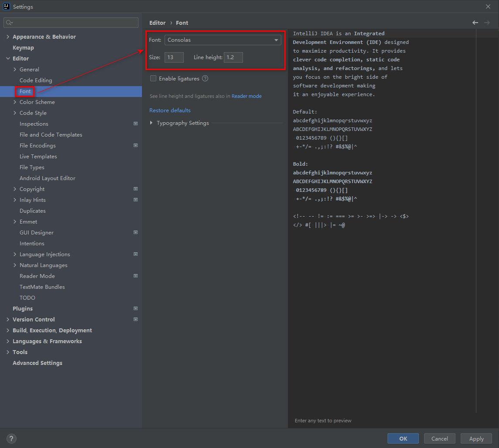Expand the Tools node
This screenshot has height=448, width=499.
tap(8, 352)
